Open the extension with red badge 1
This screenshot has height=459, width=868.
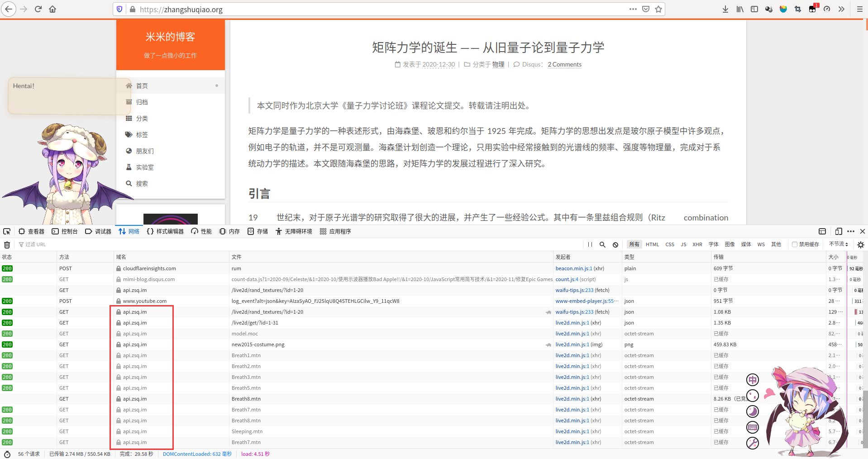(x=813, y=8)
